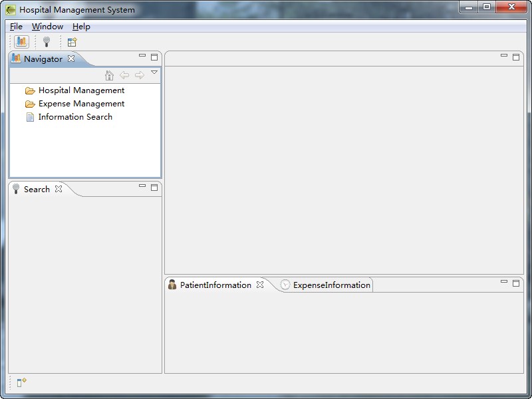
Task: Close the Search view tab
Action: click(59, 189)
